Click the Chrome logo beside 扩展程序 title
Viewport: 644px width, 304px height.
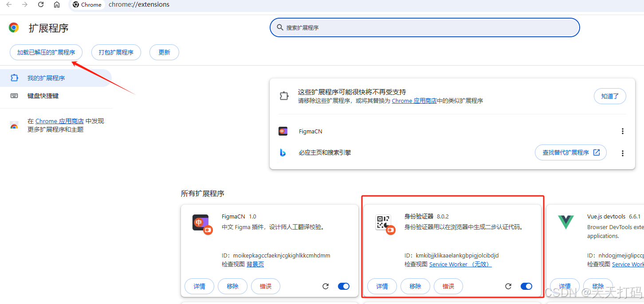coord(14,28)
